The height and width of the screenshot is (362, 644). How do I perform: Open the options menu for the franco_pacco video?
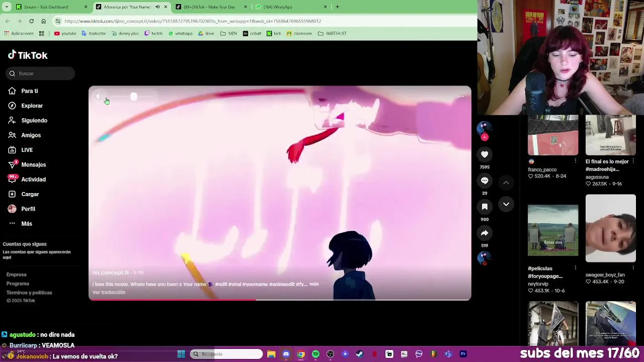pos(575,161)
